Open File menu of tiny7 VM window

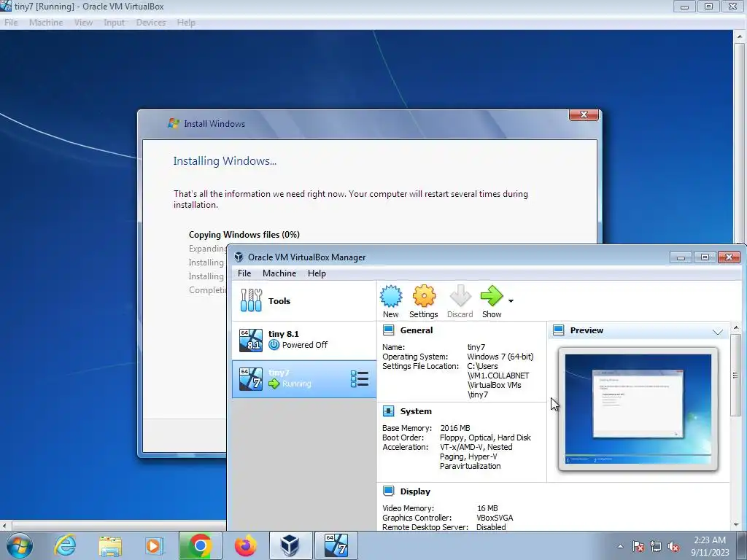[11, 23]
